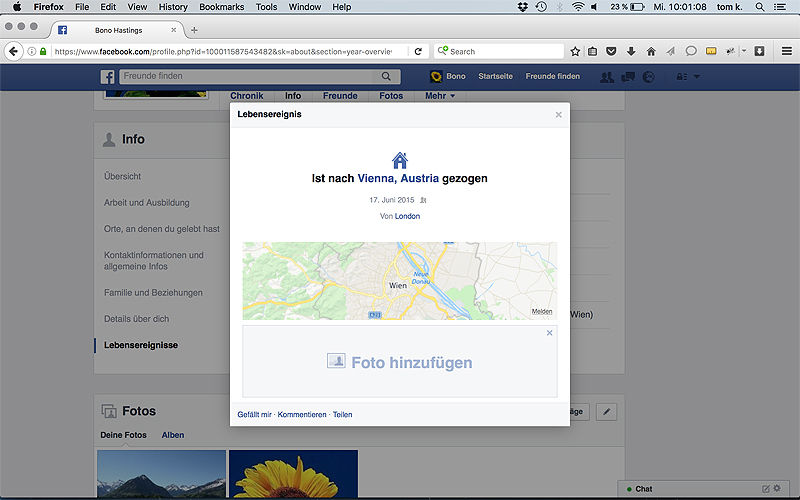The width and height of the screenshot is (800, 500).
Task: Click the Firefox back button
Action: pyautogui.click(x=13, y=51)
